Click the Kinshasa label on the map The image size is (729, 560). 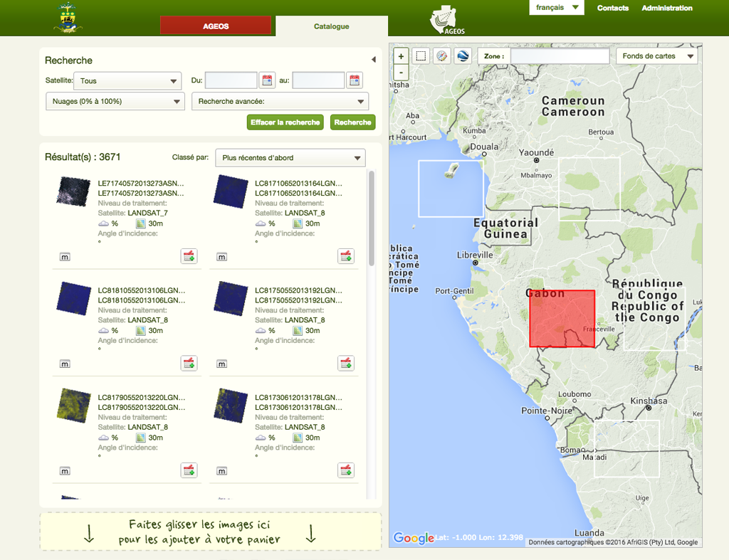click(x=649, y=401)
